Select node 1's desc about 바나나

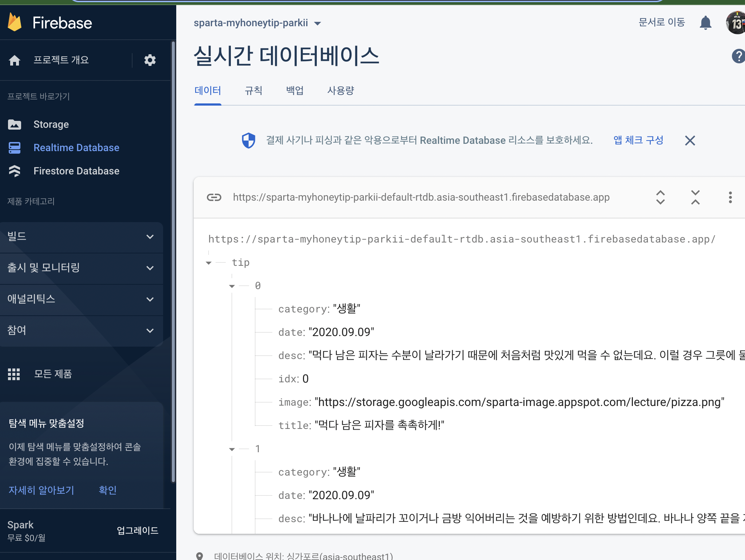[527, 518]
